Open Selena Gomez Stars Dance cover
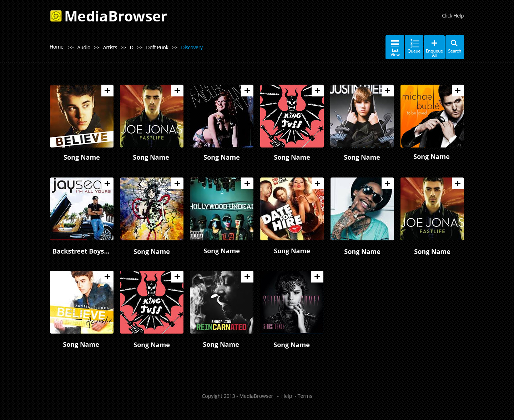 [292, 302]
